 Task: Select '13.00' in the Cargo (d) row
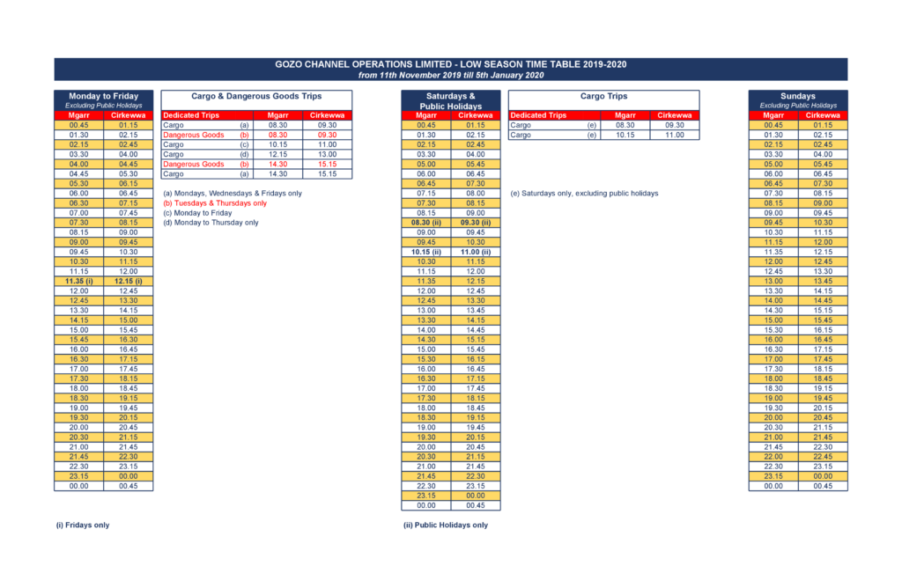pyautogui.click(x=328, y=155)
